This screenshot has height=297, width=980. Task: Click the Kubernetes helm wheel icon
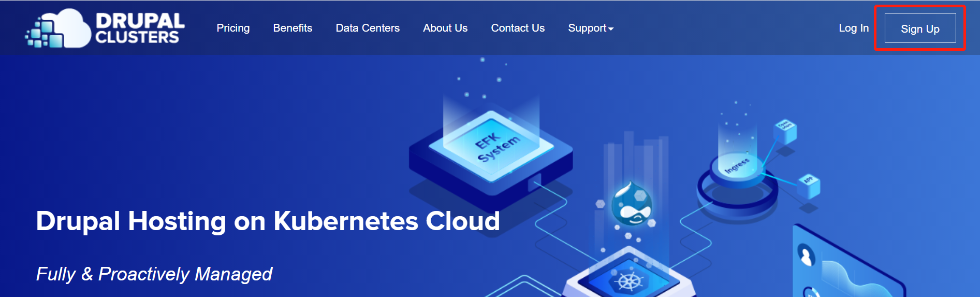tap(630, 281)
